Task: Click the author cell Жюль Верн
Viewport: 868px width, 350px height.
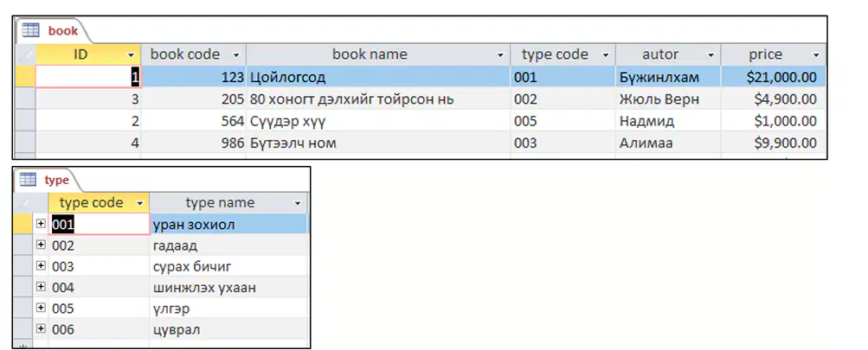Action: click(x=668, y=99)
